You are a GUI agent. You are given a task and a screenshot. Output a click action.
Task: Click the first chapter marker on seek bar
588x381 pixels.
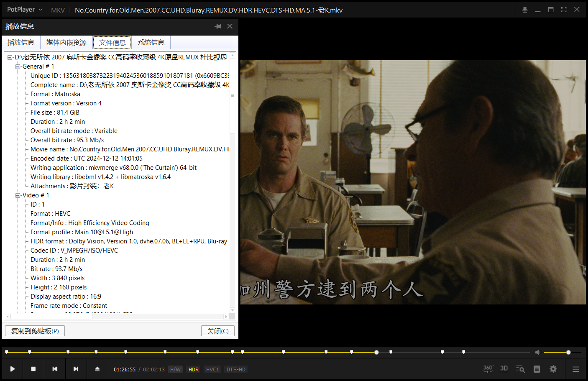pos(6,352)
